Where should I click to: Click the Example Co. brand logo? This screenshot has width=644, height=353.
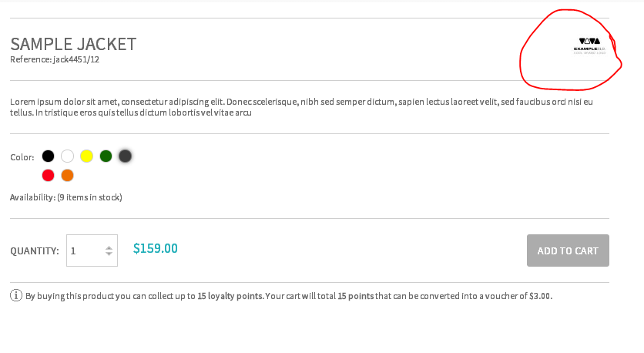(589, 46)
